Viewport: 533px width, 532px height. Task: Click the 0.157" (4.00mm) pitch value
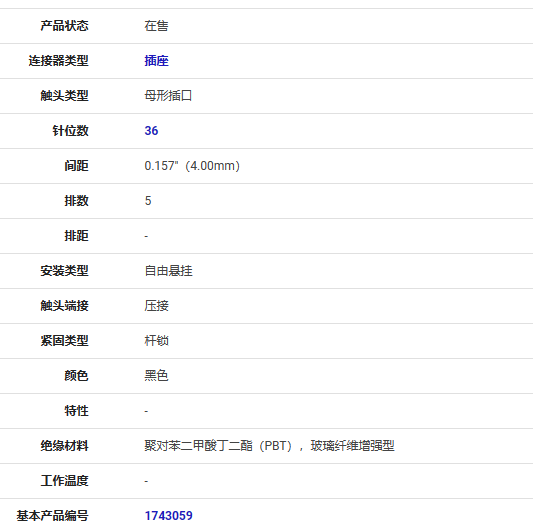pos(192,166)
